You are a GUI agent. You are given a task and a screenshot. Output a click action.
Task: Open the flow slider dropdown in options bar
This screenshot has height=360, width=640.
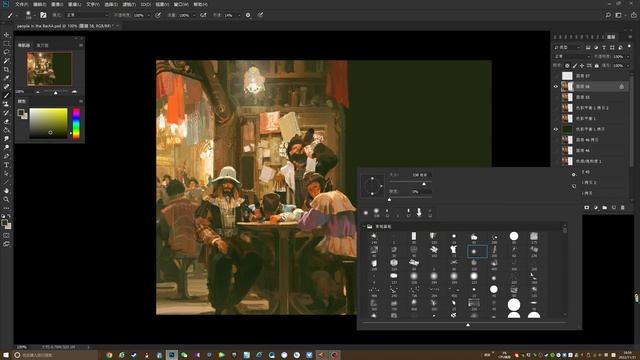[x=193, y=15]
